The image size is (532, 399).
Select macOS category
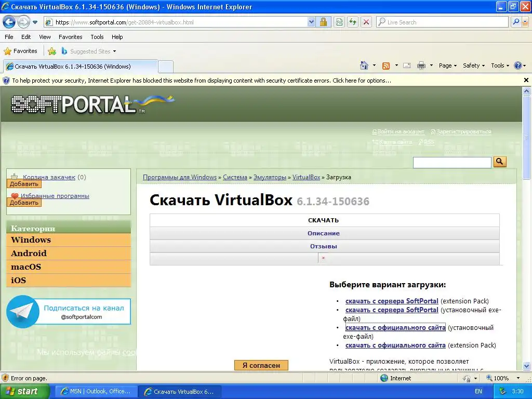click(69, 267)
